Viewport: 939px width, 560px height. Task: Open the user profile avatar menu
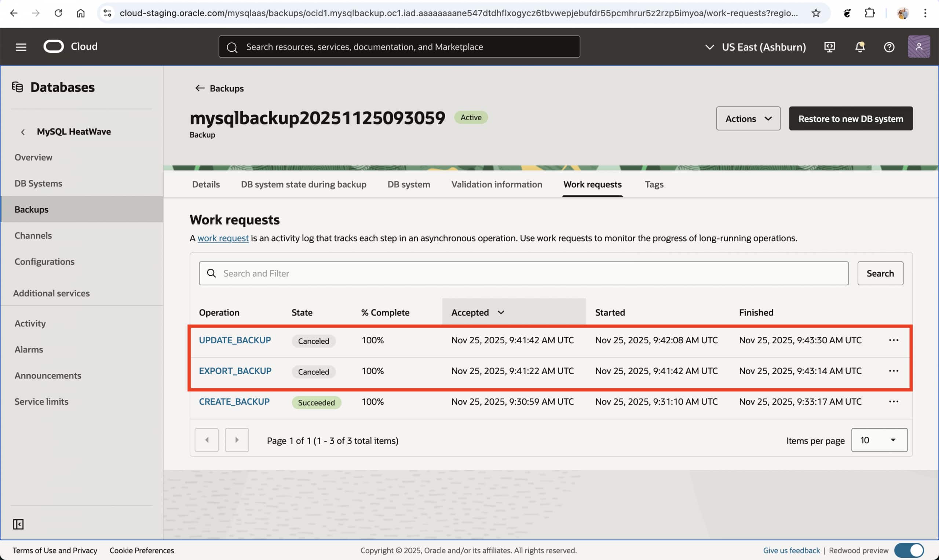coord(918,47)
